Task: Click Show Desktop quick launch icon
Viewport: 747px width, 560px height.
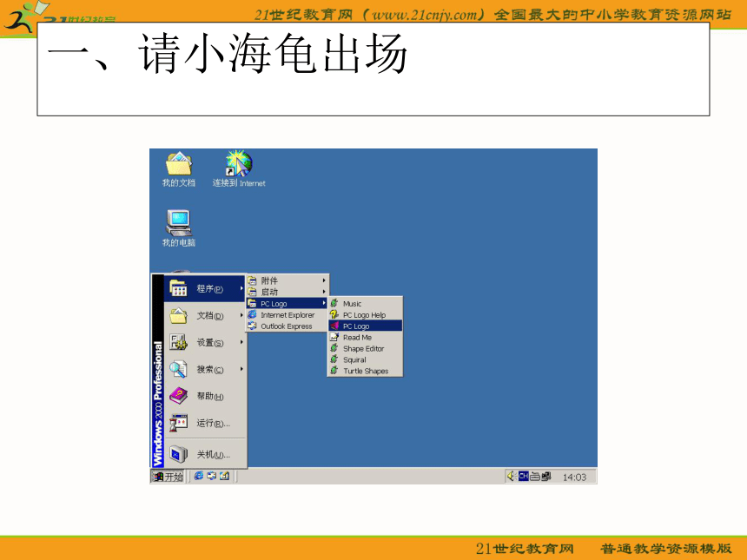Action: [x=224, y=476]
